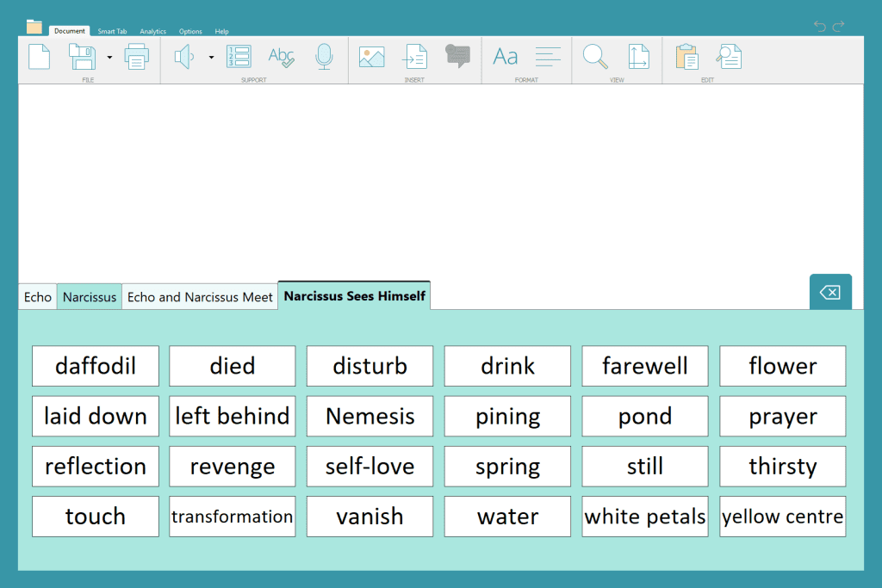Select the Echo and Narcissus Meet tab
Image resolution: width=882 pixels, height=588 pixels.
[x=200, y=297]
